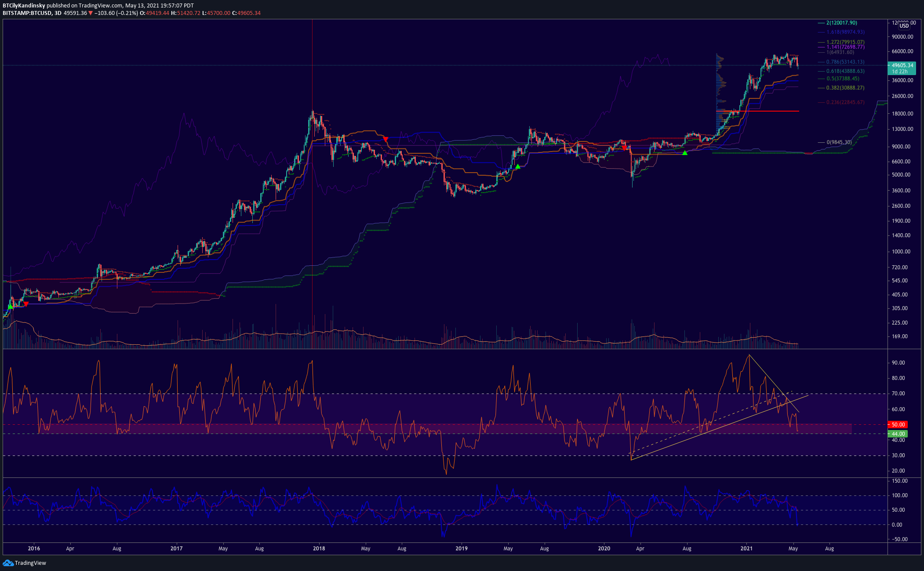Click the green up-arrow signal near August 2020
The image size is (924, 571).
[x=685, y=153]
